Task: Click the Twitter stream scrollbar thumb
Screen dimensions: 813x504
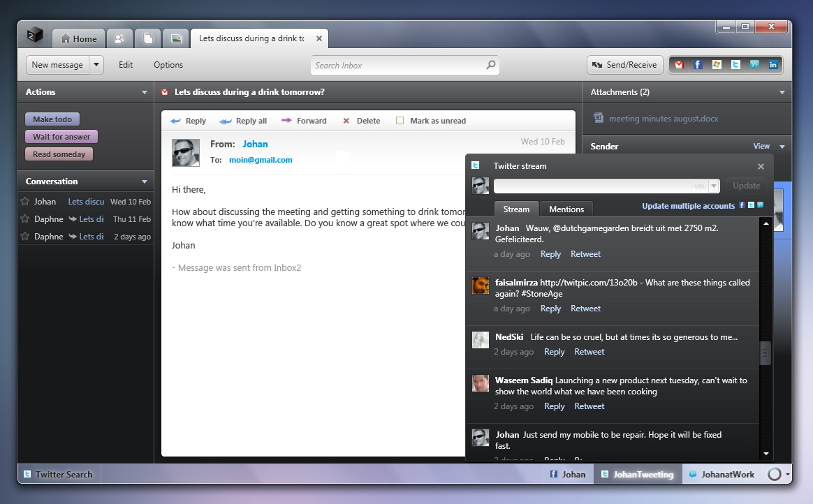Action: point(765,353)
